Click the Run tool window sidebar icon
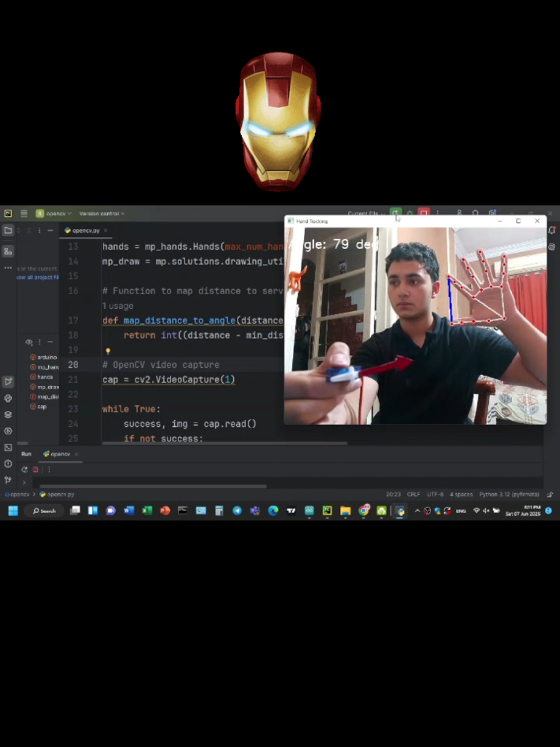The height and width of the screenshot is (747, 560). tap(8, 382)
